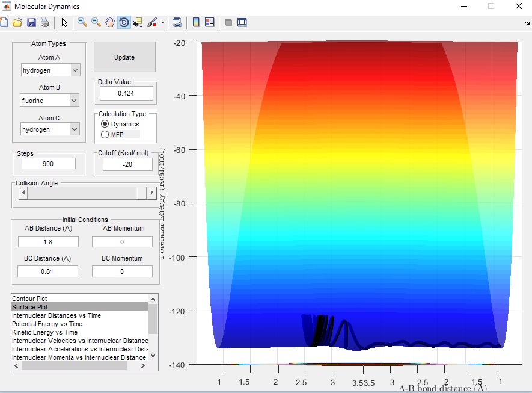Click the Save Figure floppy icon

coord(31,23)
